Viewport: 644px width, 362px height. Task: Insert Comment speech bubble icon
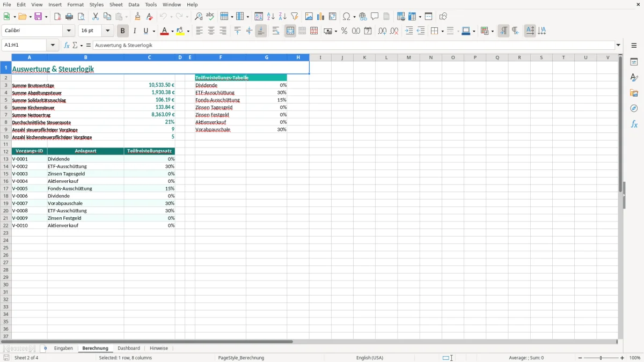pos(375,17)
